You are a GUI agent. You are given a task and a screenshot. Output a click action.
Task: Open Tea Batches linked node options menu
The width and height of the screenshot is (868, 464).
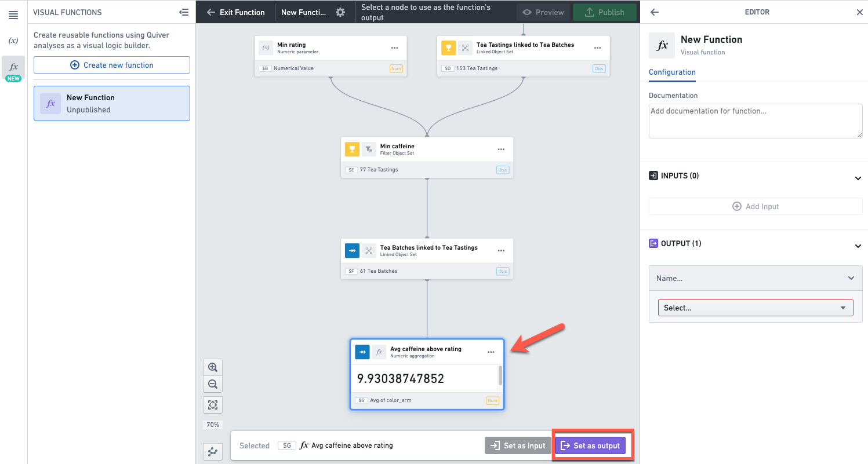tap(501, 251)
